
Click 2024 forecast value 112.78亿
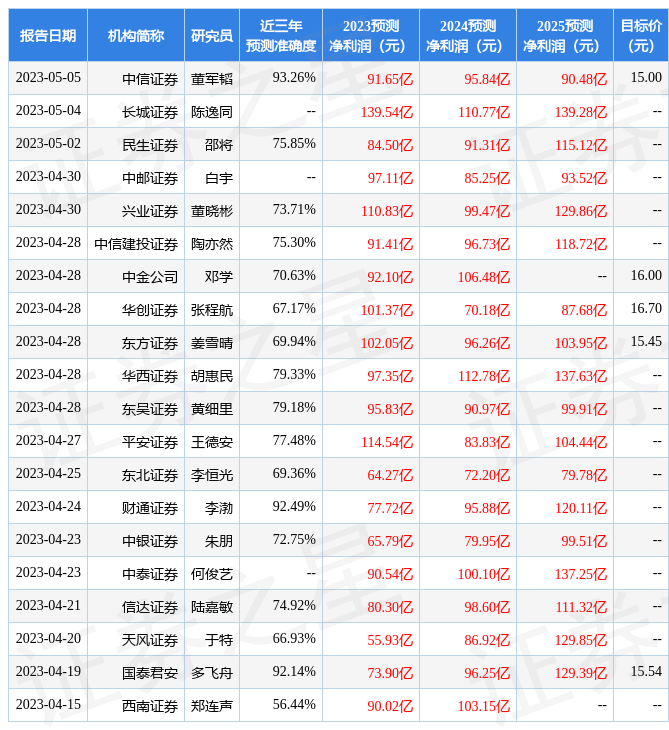[x=484, y=376]
